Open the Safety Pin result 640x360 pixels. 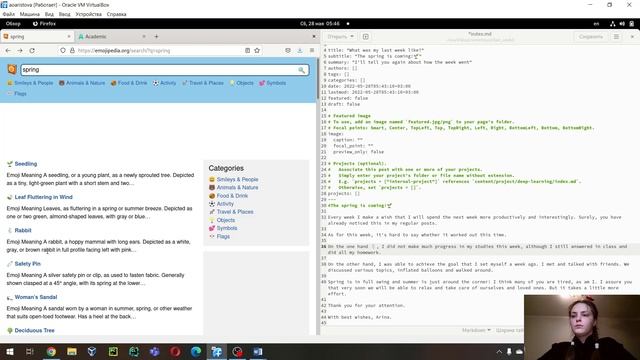(x=27, y=264)
